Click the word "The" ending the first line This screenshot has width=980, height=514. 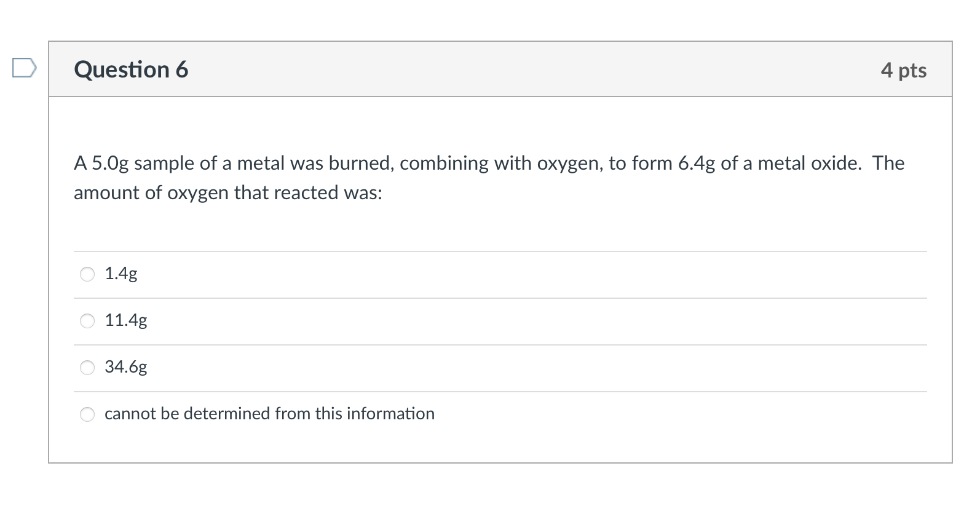tap(888, 164)
